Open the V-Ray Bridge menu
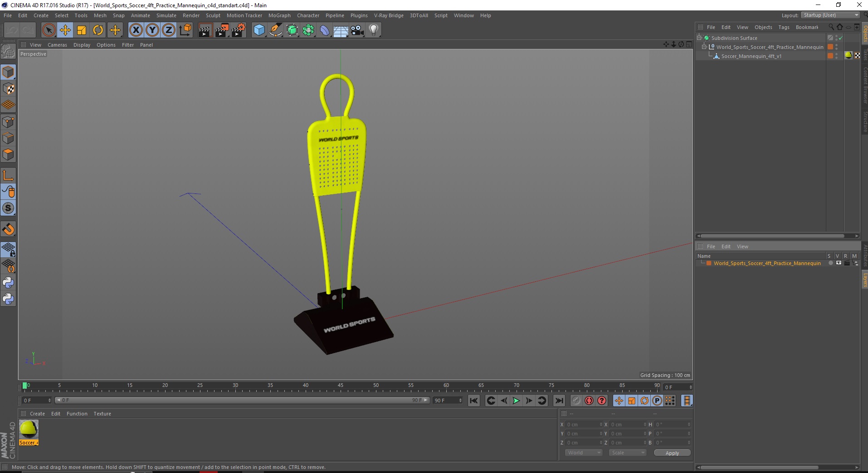 (x=389, y=15)
